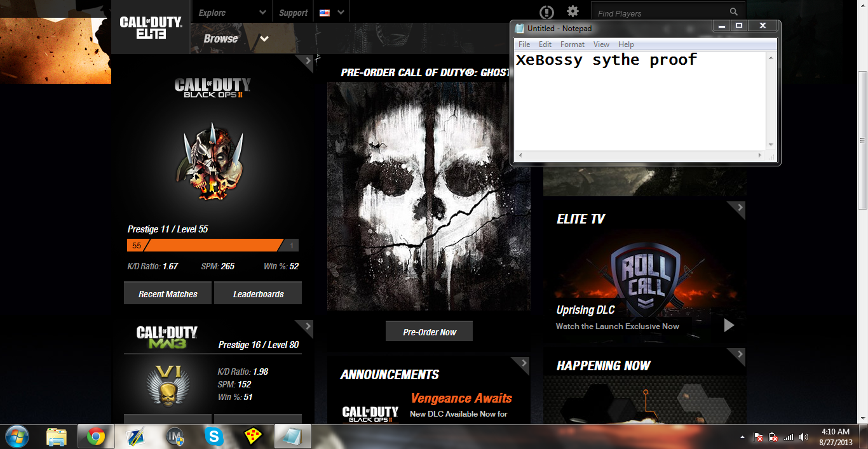
Task: Switch to Notepad in the taskbar
Action: tap(293, 437)
